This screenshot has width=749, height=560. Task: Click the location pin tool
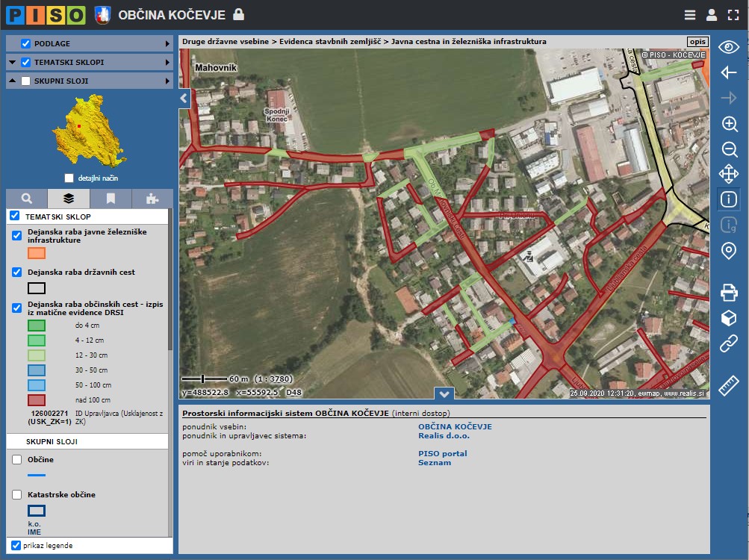729,251
